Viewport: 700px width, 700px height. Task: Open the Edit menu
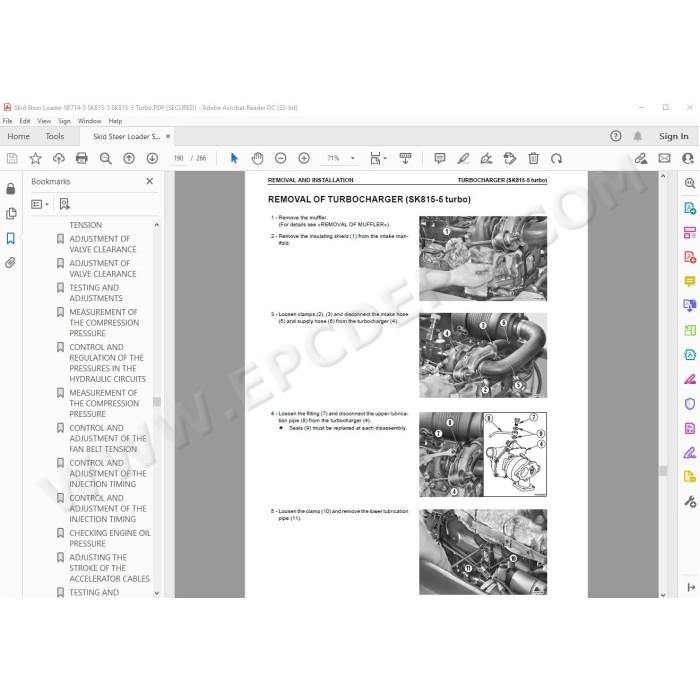coord(25,121)
